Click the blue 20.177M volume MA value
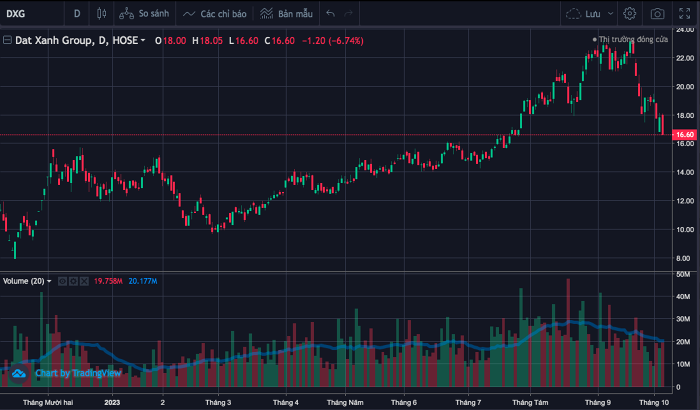The image size is (700, 410). click(143, 281)
